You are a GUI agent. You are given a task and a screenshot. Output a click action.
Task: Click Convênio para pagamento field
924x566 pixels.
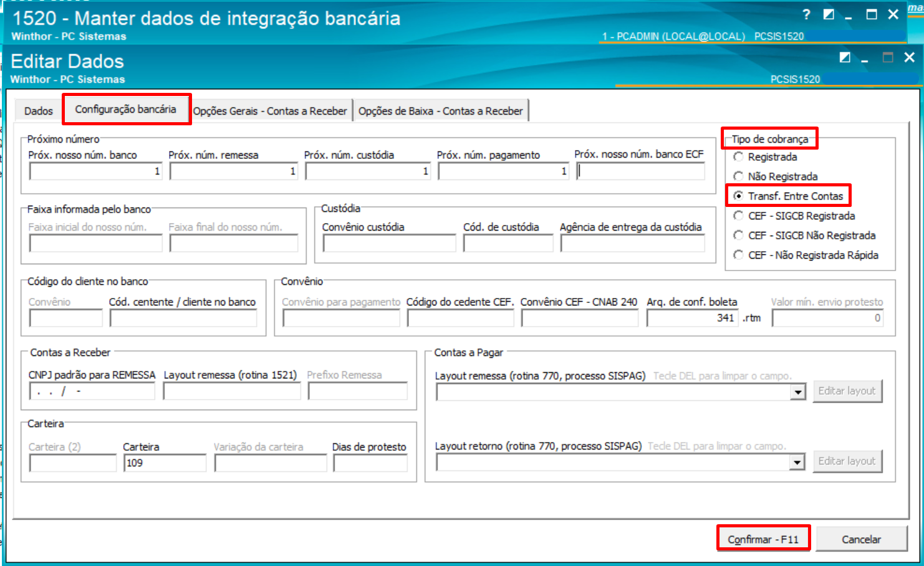[341, 318]
